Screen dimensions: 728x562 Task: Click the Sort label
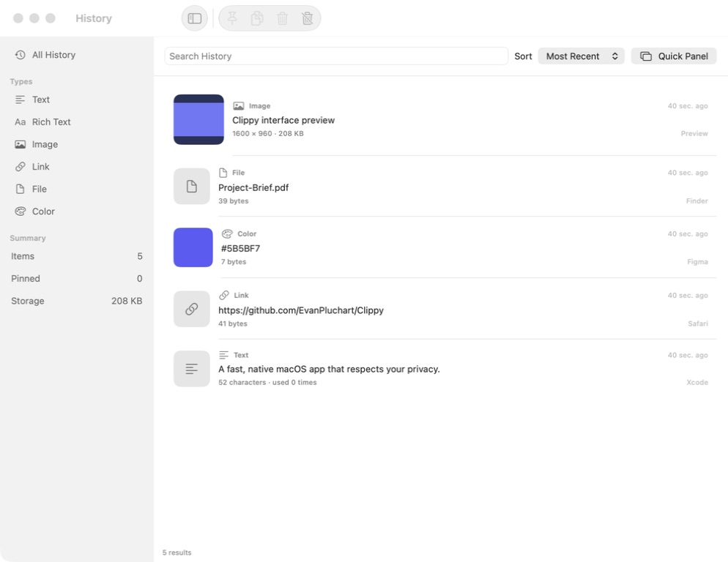(523, 56)
